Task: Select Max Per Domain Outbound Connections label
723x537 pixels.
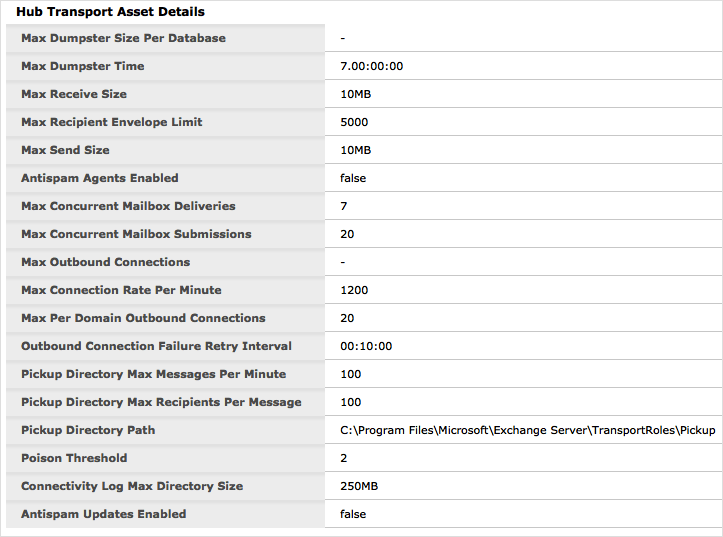Action: (x=143, y=318)
